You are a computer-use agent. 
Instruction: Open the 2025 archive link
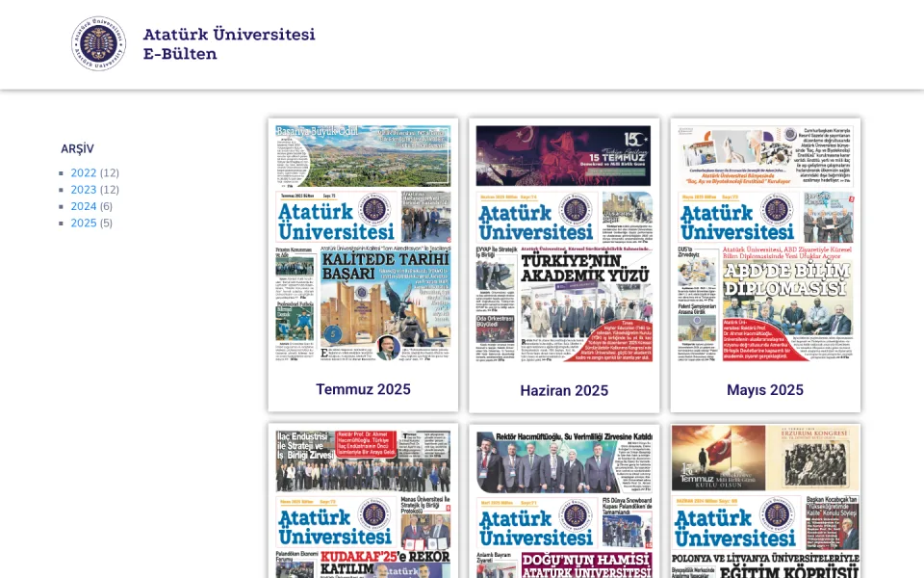click(83, 223)
